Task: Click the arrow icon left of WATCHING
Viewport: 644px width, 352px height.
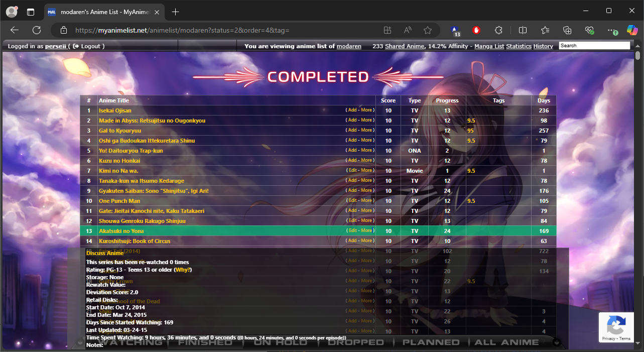Action: [79, 342]
